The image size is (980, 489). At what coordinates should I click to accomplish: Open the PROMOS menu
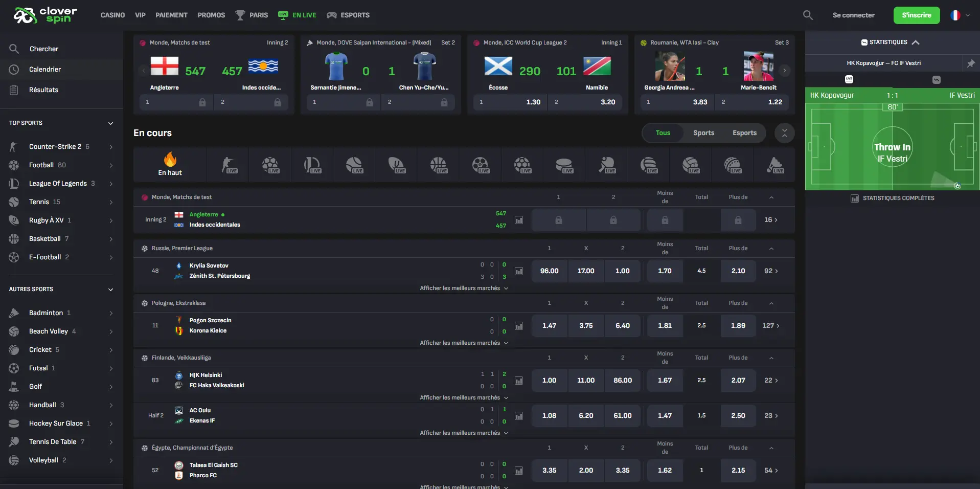pos(211,15)
